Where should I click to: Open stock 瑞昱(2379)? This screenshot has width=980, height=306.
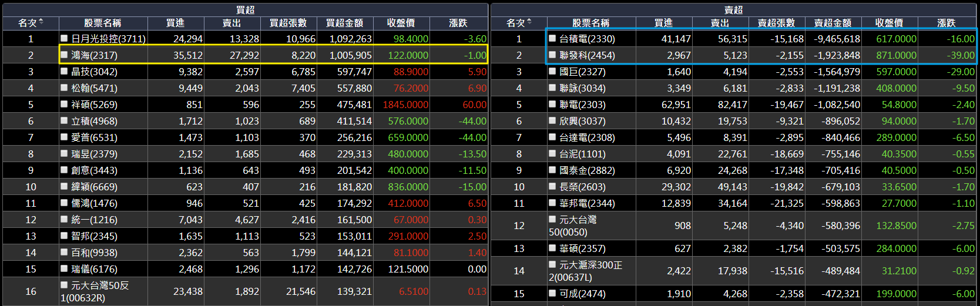point(94,154)
